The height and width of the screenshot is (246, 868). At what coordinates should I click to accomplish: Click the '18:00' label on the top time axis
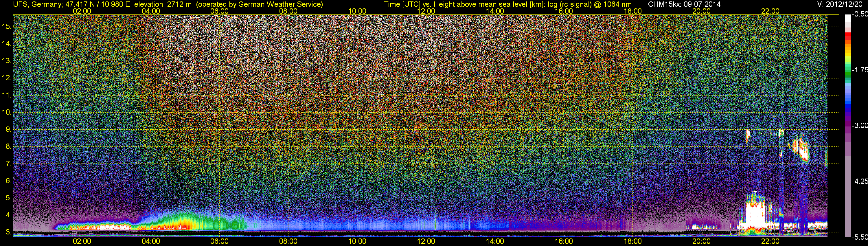point(632,11)
